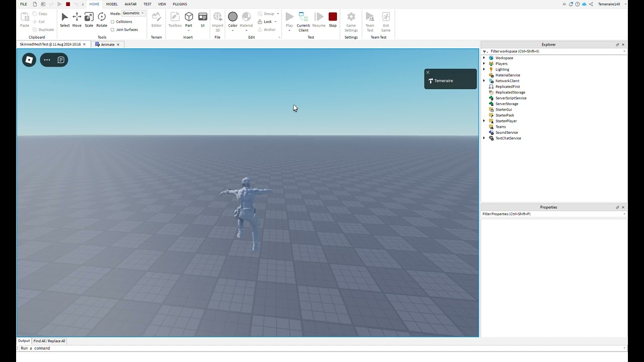Open the Terrain Editor
This screenshot has height=362, width=644.
[x=156, y=20]
